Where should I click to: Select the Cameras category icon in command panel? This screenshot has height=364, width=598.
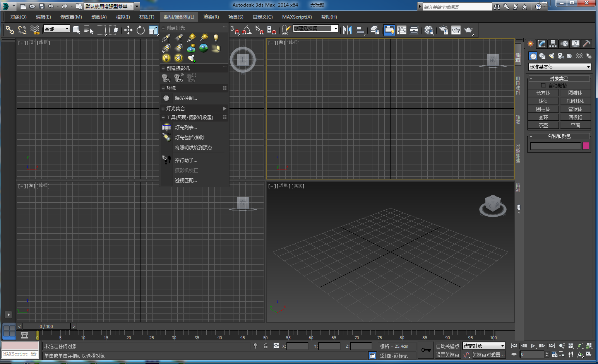pyautogui.click(x=560, y=56)
